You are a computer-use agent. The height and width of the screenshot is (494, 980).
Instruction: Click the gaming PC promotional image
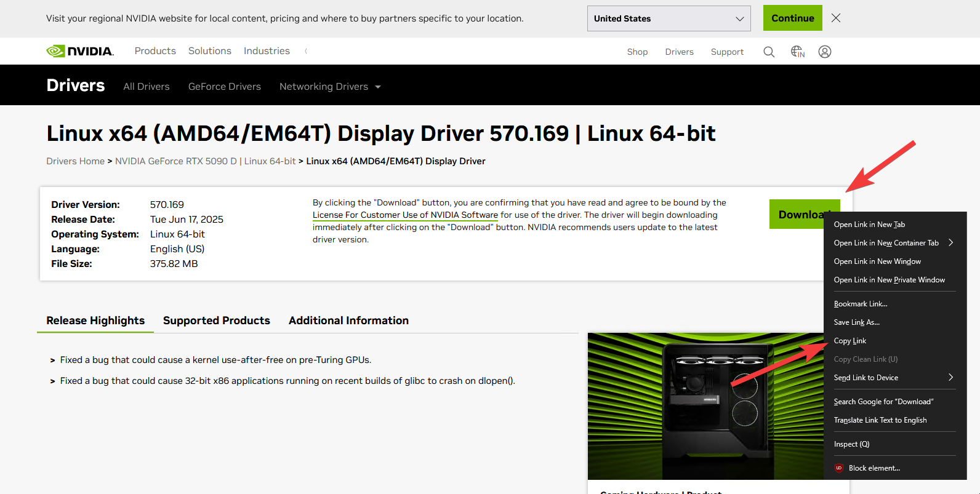coord(705,406)
